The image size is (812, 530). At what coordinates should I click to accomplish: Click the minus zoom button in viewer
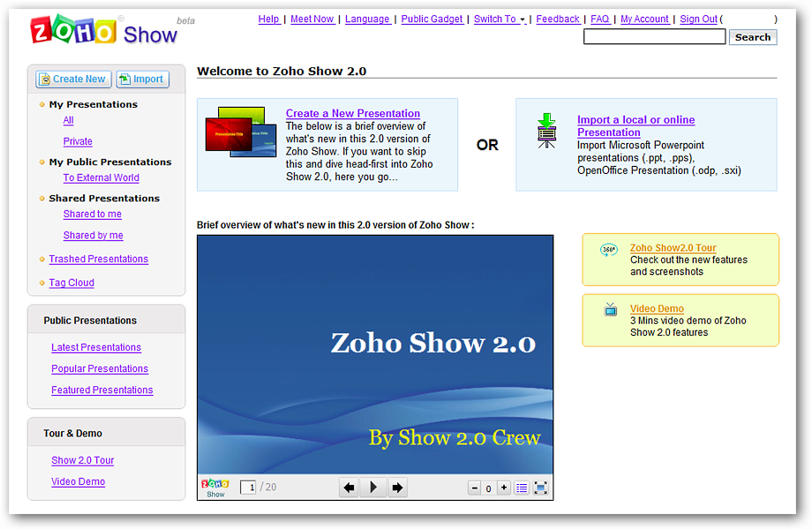474,488
